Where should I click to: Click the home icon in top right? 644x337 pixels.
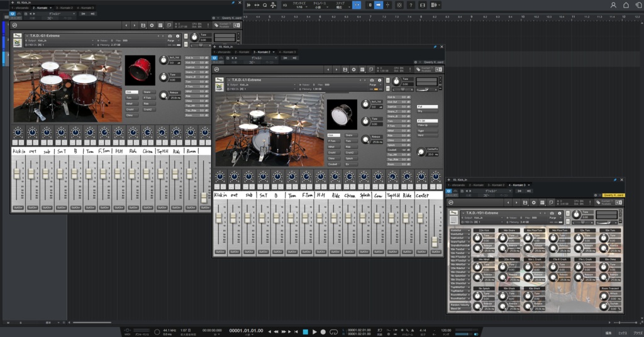click(626, 5)
